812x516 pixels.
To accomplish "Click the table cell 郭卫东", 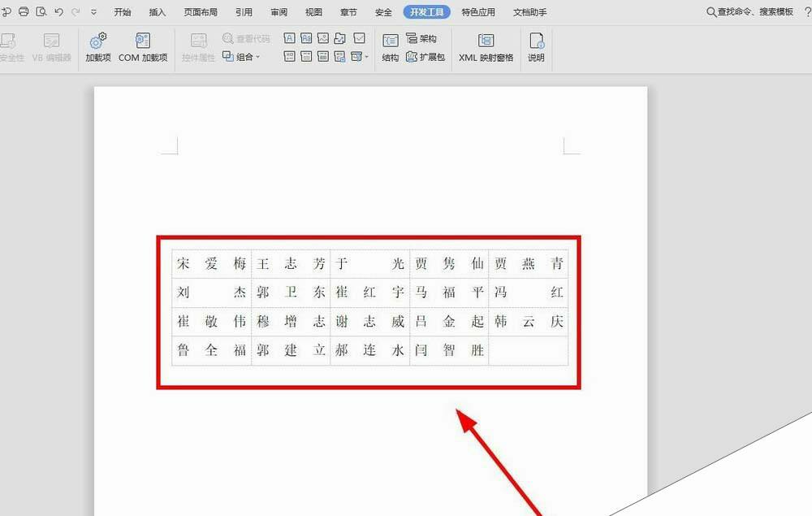I will pos(291,293).
